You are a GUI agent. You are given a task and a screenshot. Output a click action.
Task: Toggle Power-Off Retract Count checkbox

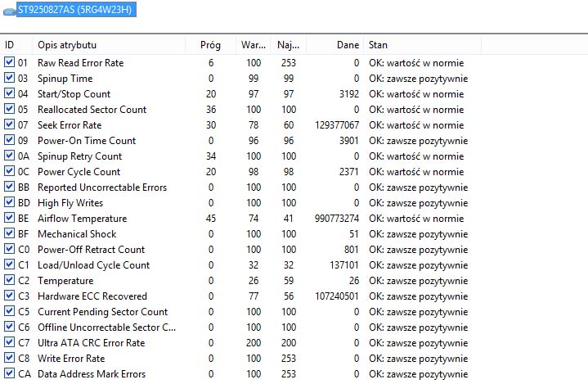click(x=9, y=249)
